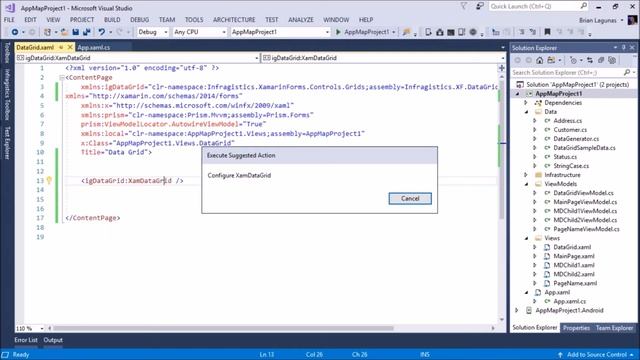The image size is (640, 360).
Task: Undo the last edit with Undo icon
Action: point(101,32)
